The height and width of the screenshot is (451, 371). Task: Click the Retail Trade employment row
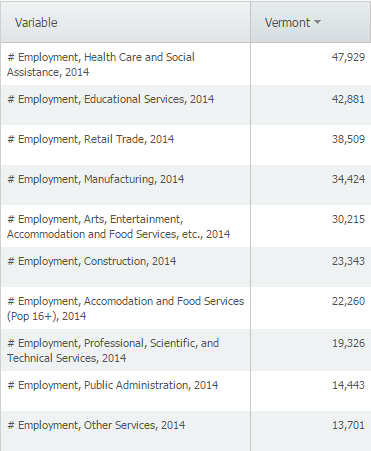(185, 145)
